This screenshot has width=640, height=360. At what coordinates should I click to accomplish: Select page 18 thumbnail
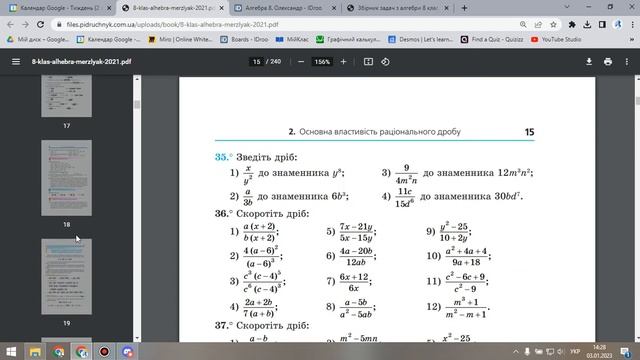(x=67, y=178)
